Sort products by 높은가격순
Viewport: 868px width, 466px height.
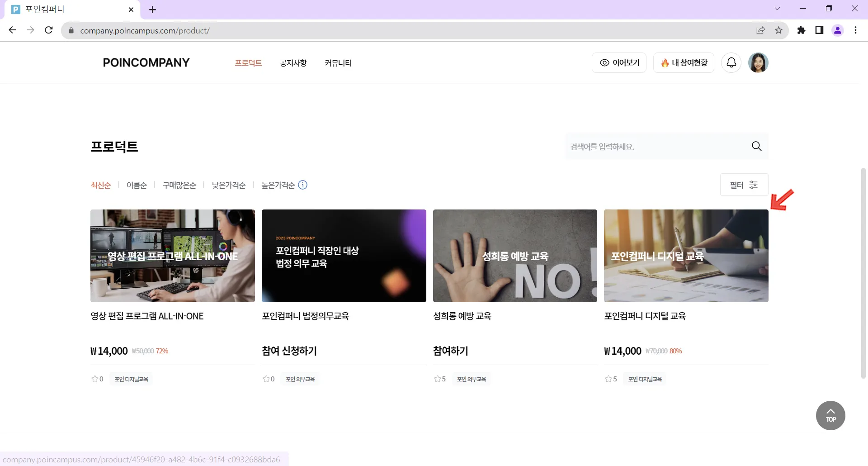click(278, 185)
